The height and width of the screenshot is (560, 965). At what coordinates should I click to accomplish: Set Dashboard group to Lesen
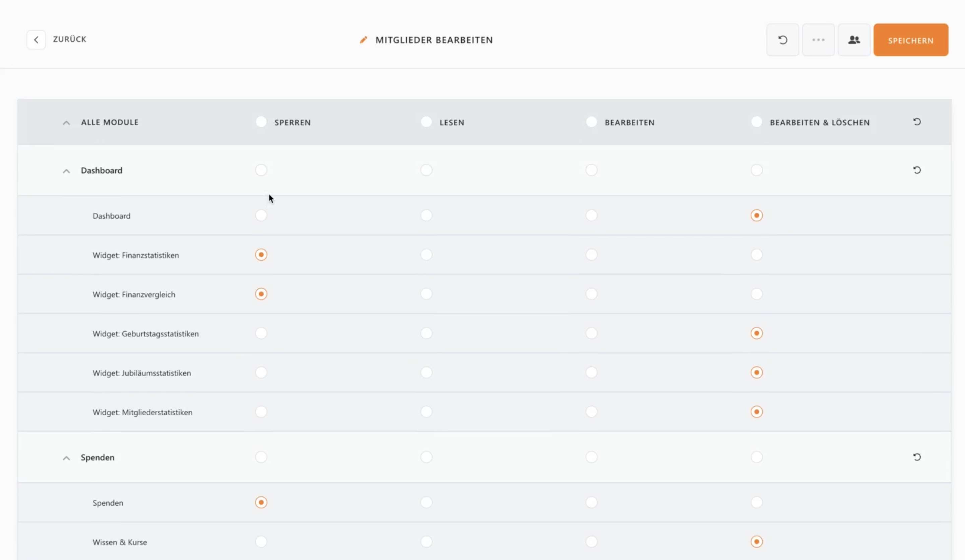click(x=426, y=170)
